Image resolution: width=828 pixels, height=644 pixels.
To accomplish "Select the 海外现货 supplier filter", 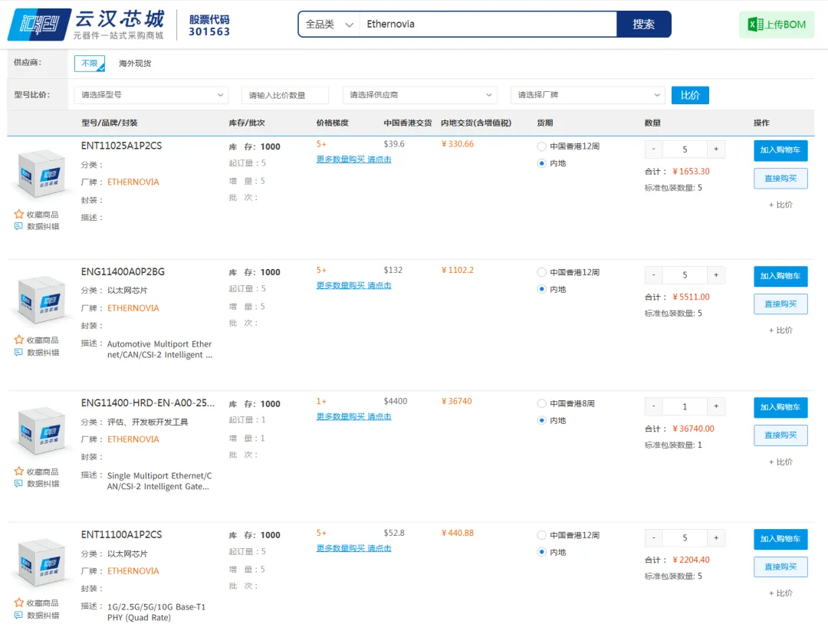I will tap(135, 64).
